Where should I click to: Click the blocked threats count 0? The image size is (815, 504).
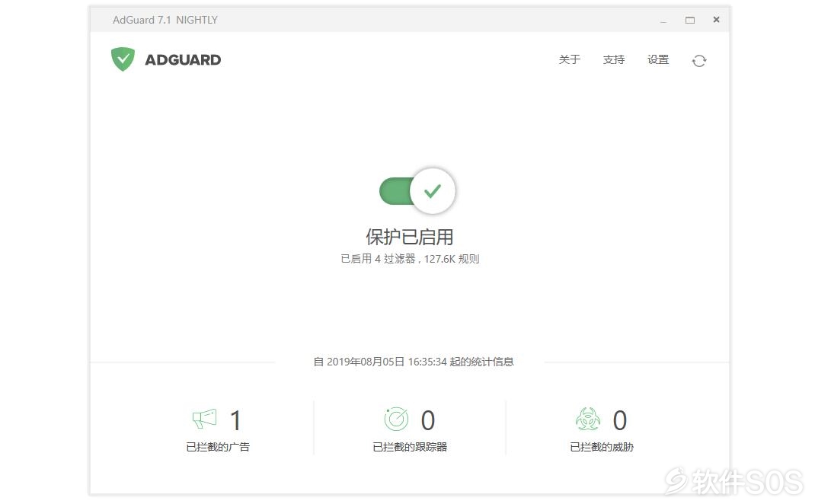click(619, 420)
